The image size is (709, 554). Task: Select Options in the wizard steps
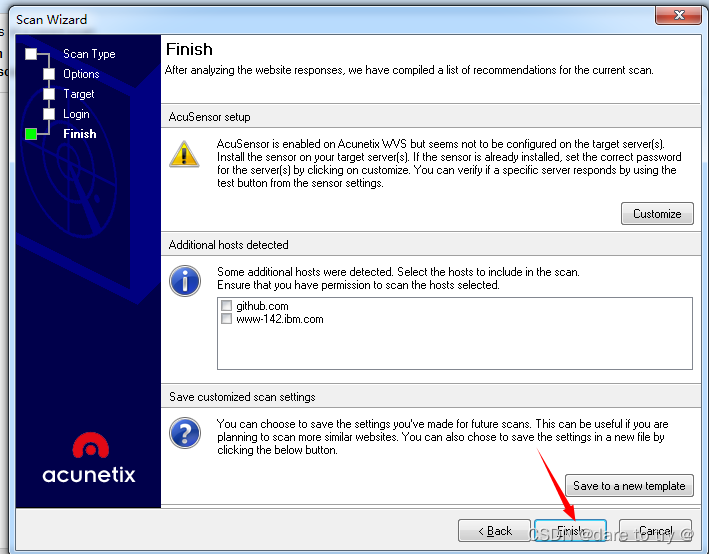point(81,74)
